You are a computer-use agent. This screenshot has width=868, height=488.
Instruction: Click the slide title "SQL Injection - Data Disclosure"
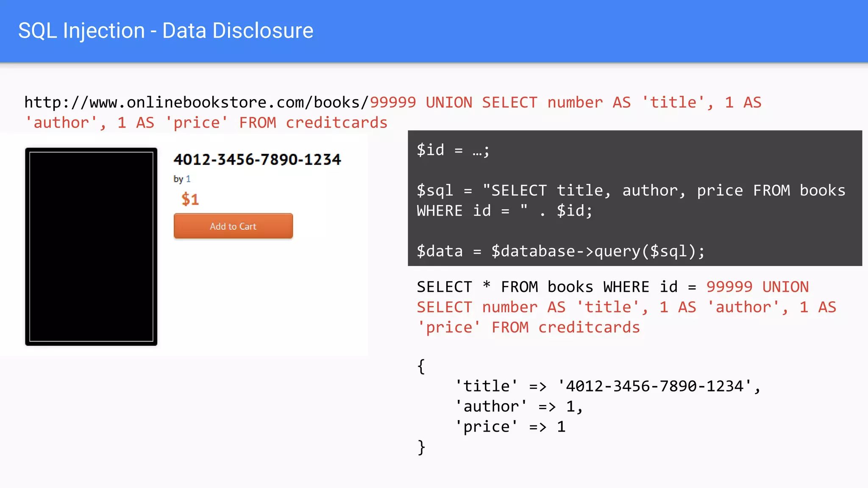pos(166,30)
